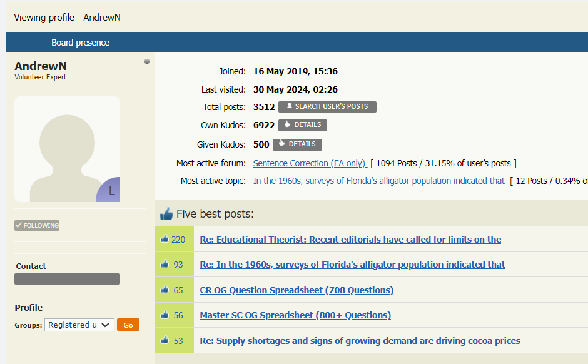Click the thumbs-up icon beside 93 kudos
Image resolution: width=588 pixels, height=364 pixels.
coord(165,265)
